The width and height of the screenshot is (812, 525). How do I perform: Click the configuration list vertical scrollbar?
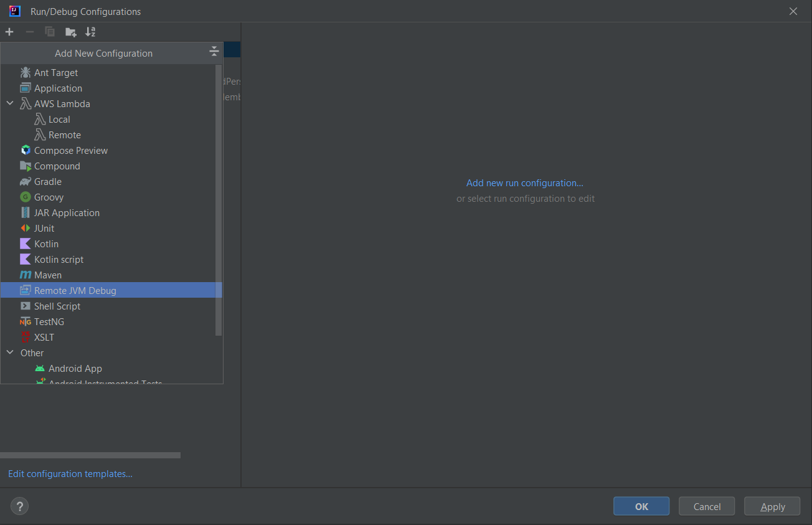pos(218,199)
